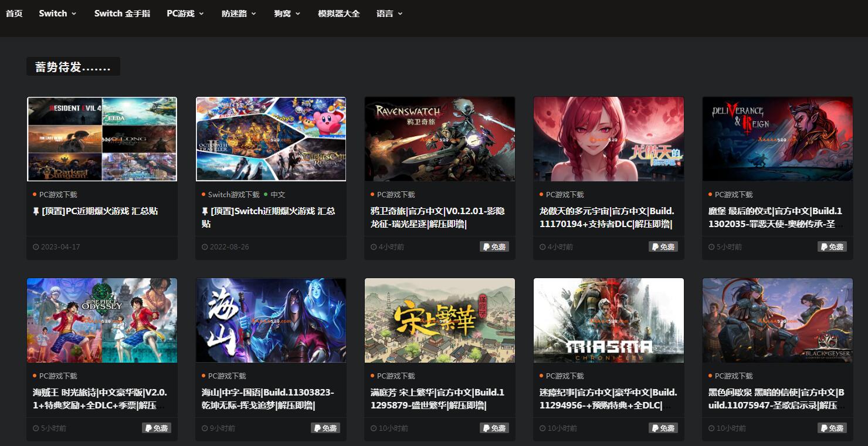This screenshot has height=446, width=868.
Task: Open the 鸦卫奇旅 官方中文 post title
Action: [x=438, y=218]
